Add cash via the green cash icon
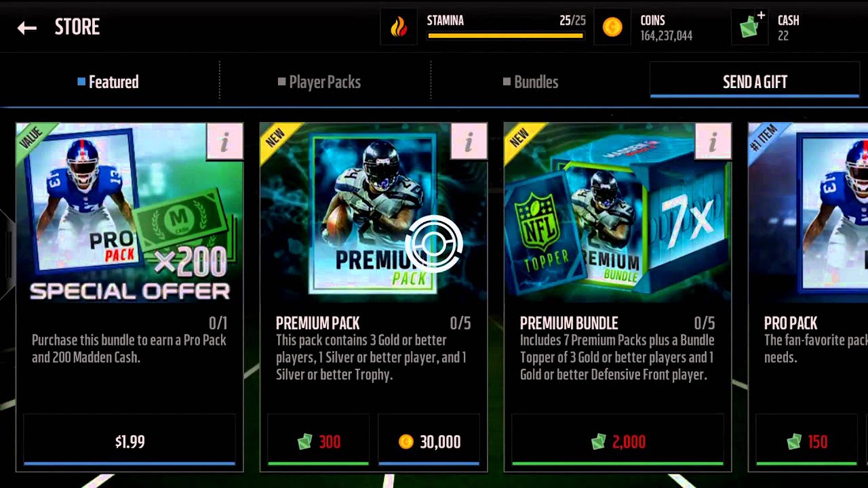The image size is (868, 488). point(751,27)
